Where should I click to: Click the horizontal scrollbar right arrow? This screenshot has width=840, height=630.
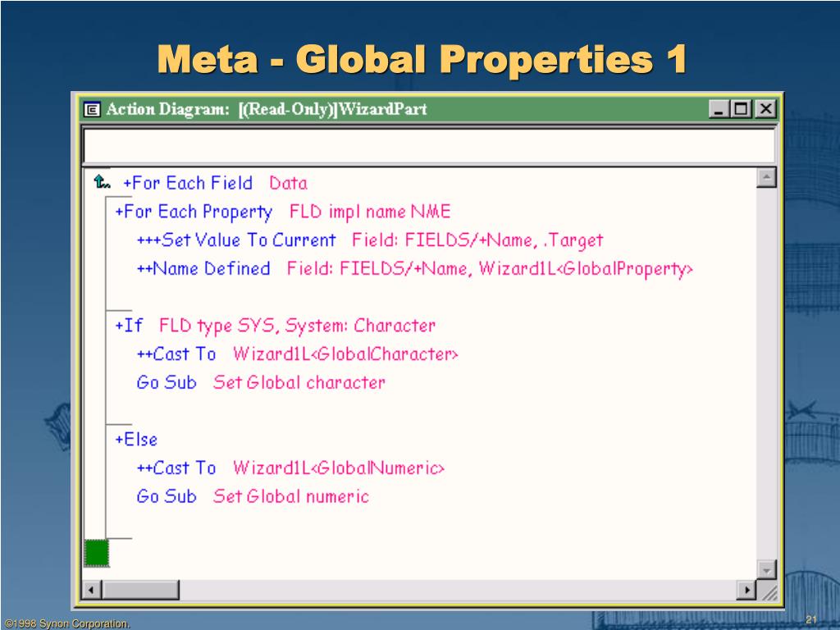746,591
